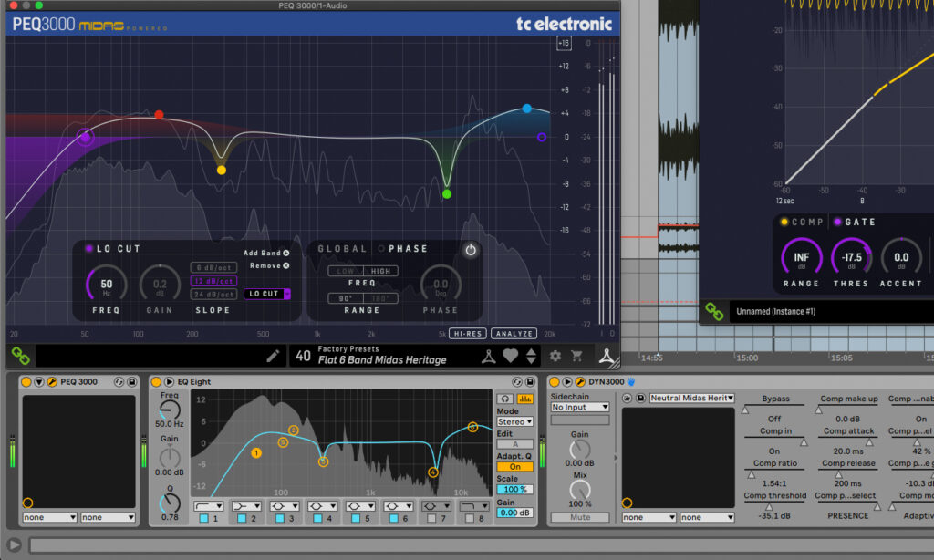
Task: Disable EQ Eight band 3
Action: (x=280, y=519)
